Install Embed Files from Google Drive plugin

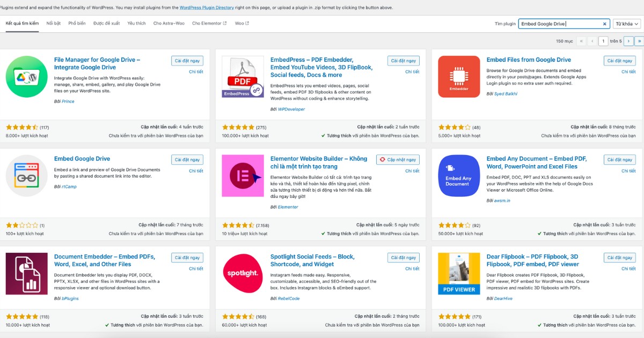pos(620,61)
